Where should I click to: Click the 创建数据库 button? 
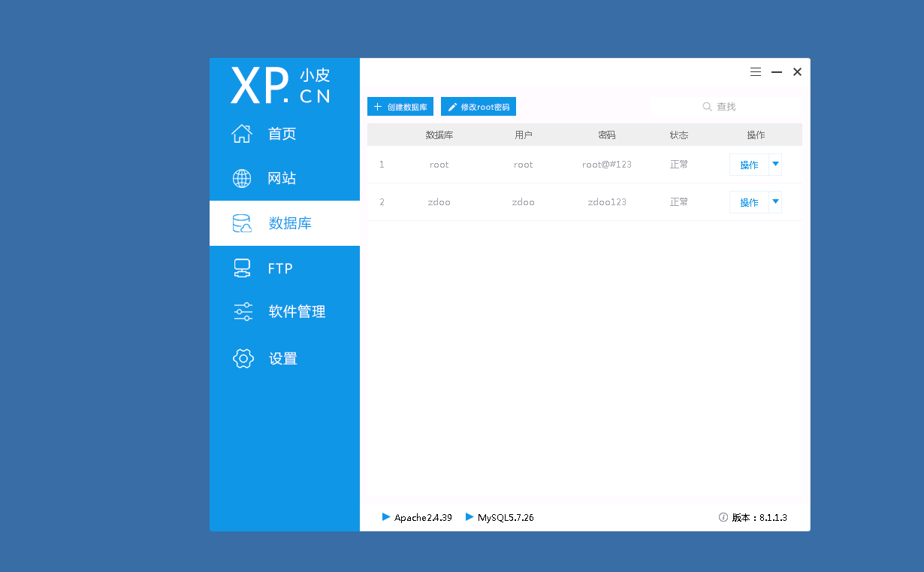(400, 107)
